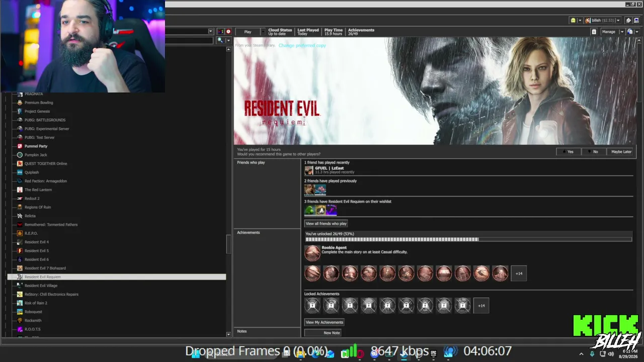
Task: Click the +14 unlocked achievements box
Action: tap(519, 274)
